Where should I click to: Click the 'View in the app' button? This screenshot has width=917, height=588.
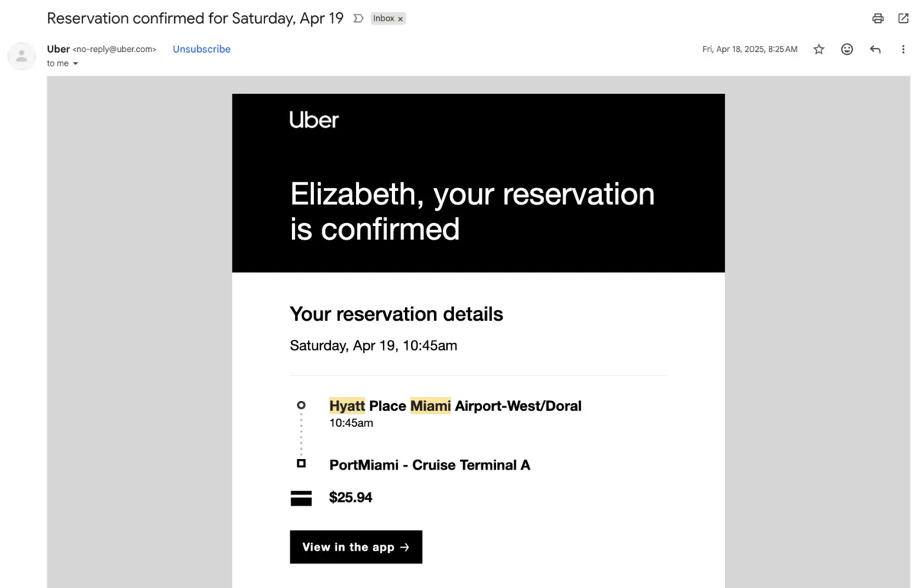pyautogui.click(x=355, y=547)
